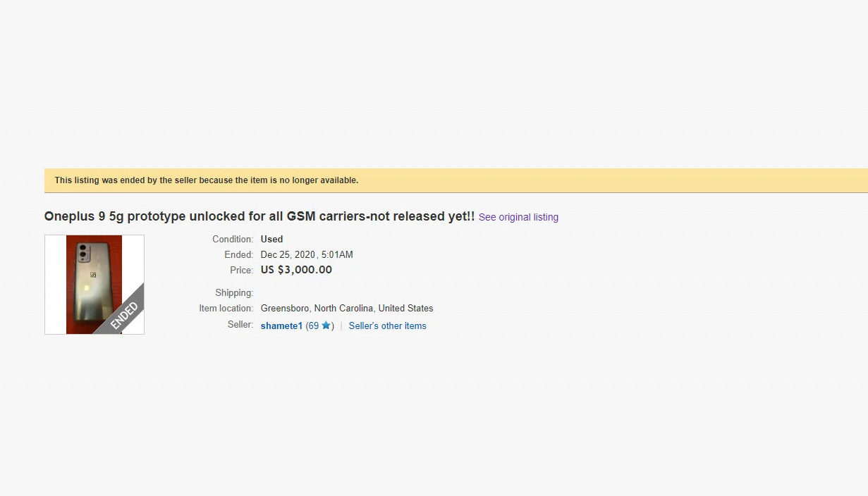Image resolution: width=868 pixels, height=496 pixels.
Task: Click the yellow listing-ended notice banner
Action: (456, 180)
